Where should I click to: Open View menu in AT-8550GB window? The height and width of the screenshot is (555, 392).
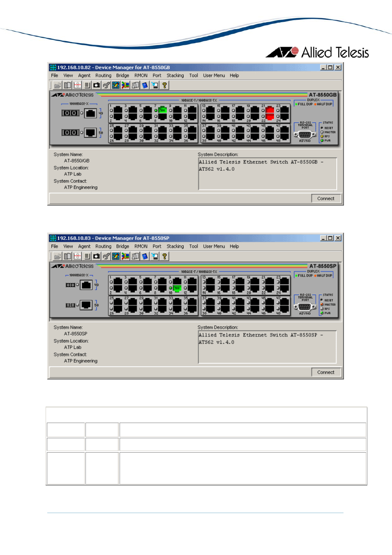(x=68, y=76)
